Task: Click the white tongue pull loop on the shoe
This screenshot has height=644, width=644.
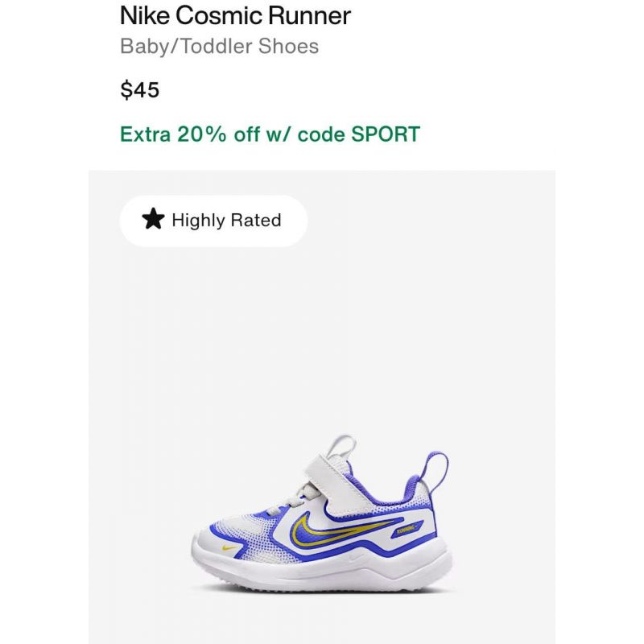Action: [x=343, y=448]
